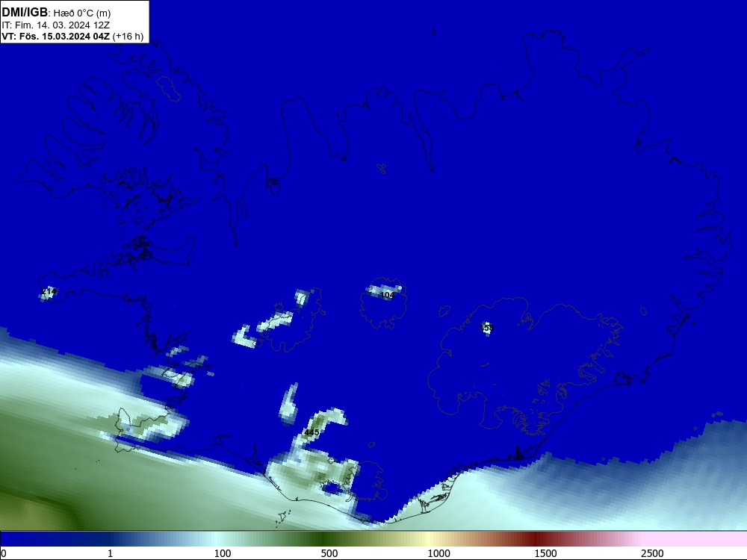Image resolution: width=747 pixels, height=560 pixels.
Task: Click the dark green section of color scale
Action: pos(324,539)
